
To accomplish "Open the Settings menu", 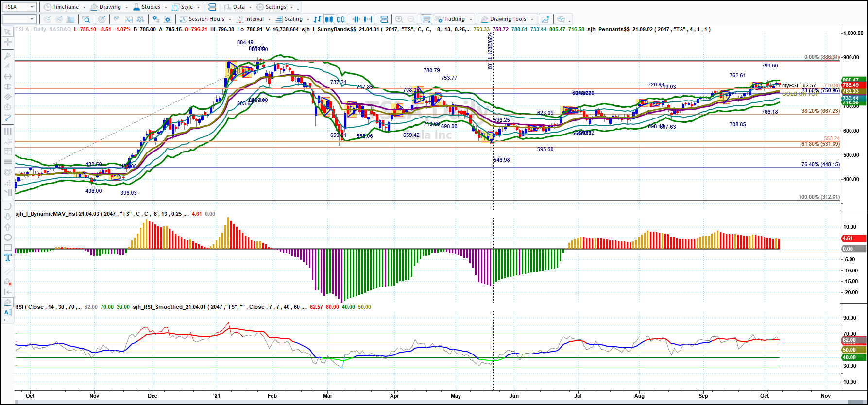I will [271, 7].
